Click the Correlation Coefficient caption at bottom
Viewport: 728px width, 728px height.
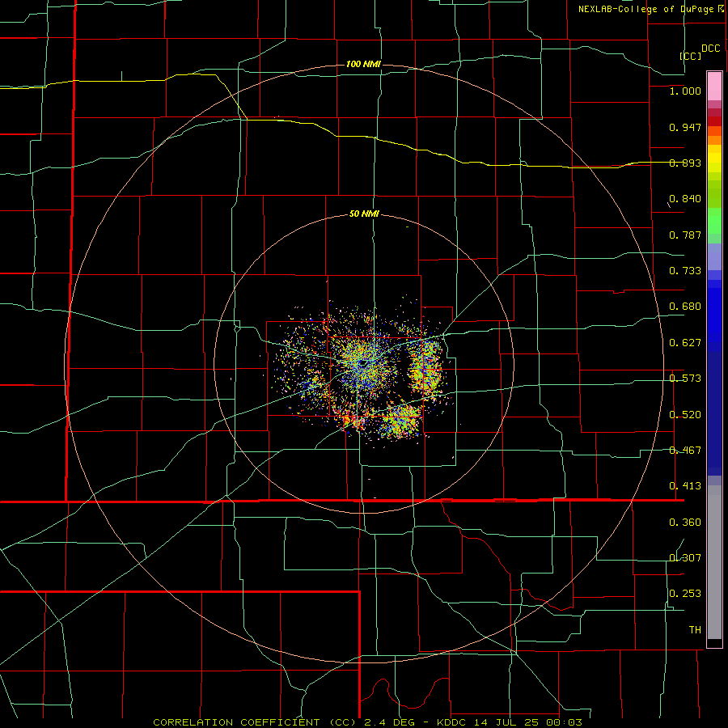[x=367, y=722]
